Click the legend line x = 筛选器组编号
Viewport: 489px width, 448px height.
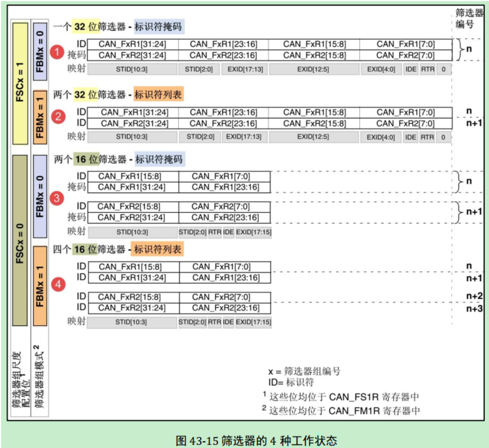coord(304,372)
